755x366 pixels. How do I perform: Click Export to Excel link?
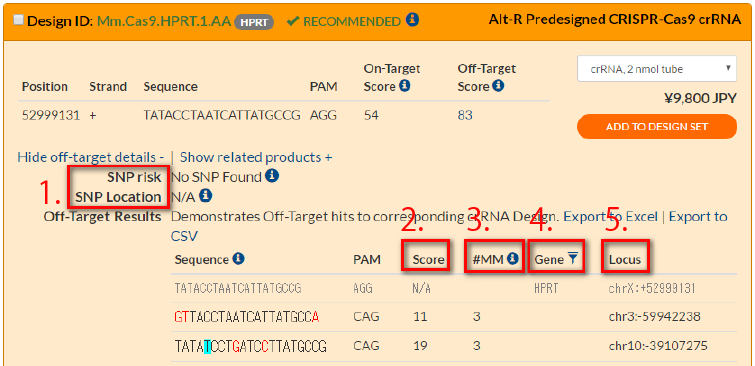click(x=610, y=217)
